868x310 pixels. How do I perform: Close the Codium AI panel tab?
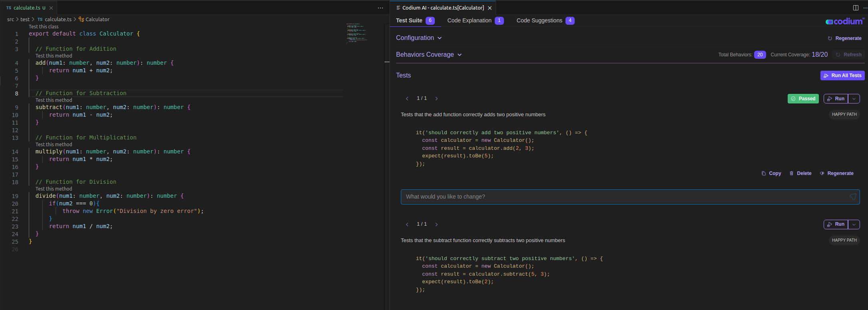click(490, 8)
